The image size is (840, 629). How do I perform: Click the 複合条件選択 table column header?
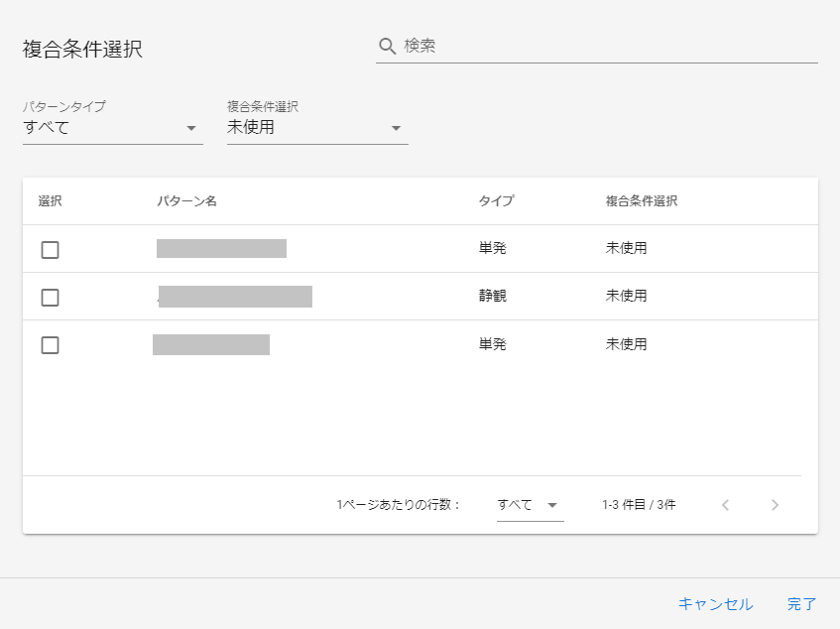click(x=641, y=201)
